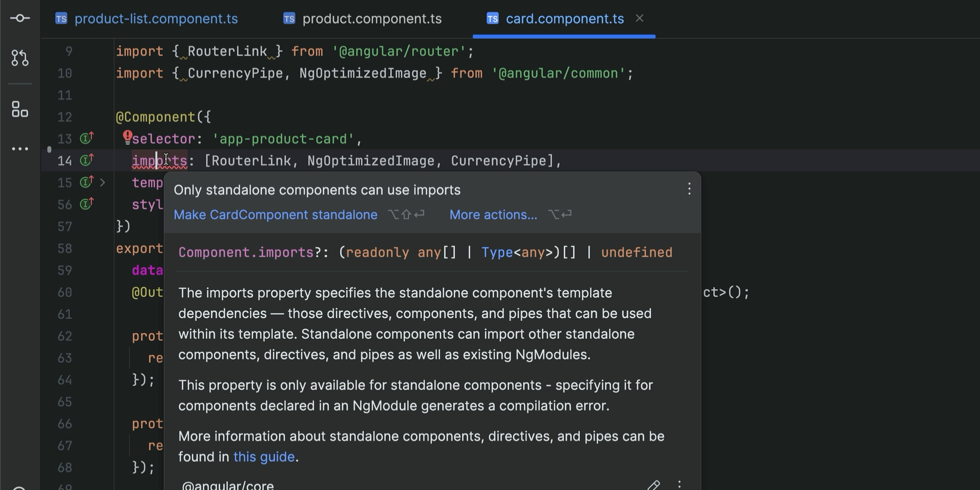Click the selector property on line 13
This screenshot has width=980, height=490.
[x=163, y=139]
